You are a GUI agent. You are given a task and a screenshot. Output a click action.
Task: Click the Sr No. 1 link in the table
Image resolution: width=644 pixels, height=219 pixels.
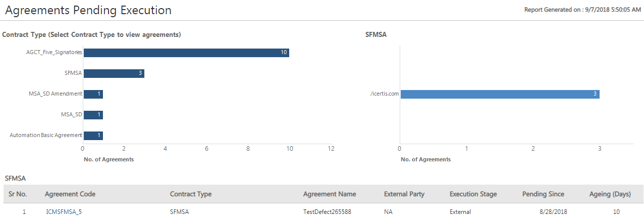pyautogui.click(x=24, y=212)
